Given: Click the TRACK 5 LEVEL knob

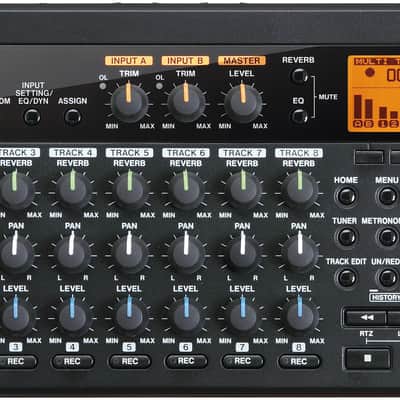Looking at the screenshot, I should (x=129, y=316).
